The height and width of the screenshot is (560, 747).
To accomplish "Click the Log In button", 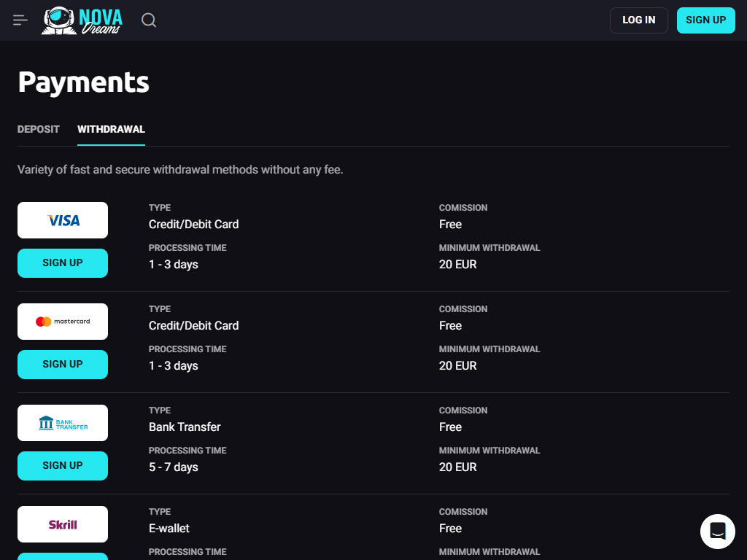I will [639, 20].
